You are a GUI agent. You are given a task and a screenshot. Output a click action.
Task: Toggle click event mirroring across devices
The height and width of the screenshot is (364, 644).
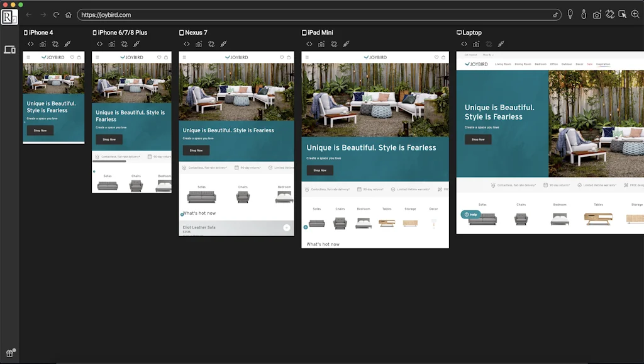584,13
